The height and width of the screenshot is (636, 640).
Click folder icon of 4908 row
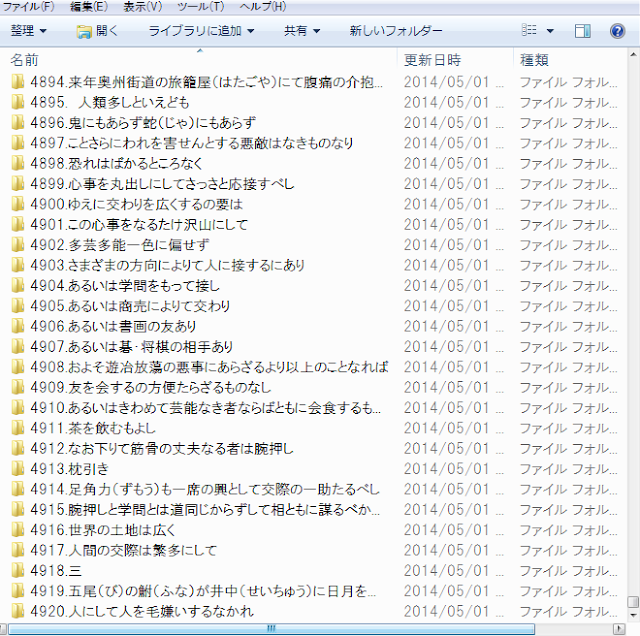pos(18,367)
